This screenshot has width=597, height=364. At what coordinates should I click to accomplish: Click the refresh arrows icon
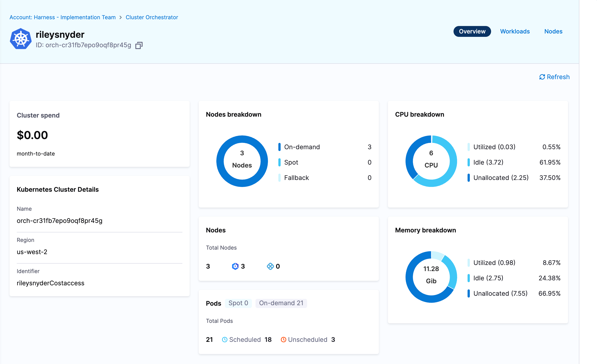coord(542,77)
